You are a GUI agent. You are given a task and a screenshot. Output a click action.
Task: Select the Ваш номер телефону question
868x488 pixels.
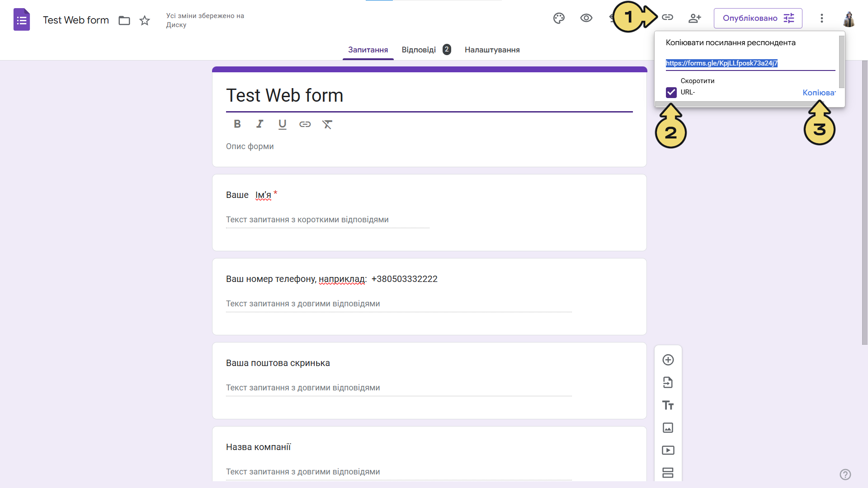(429, 296)
